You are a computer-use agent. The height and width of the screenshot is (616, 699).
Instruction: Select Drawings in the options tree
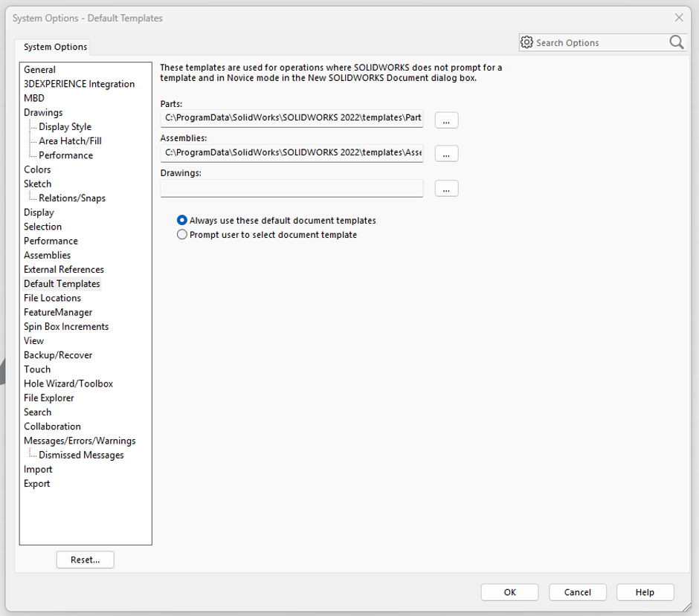coord(43,112)
